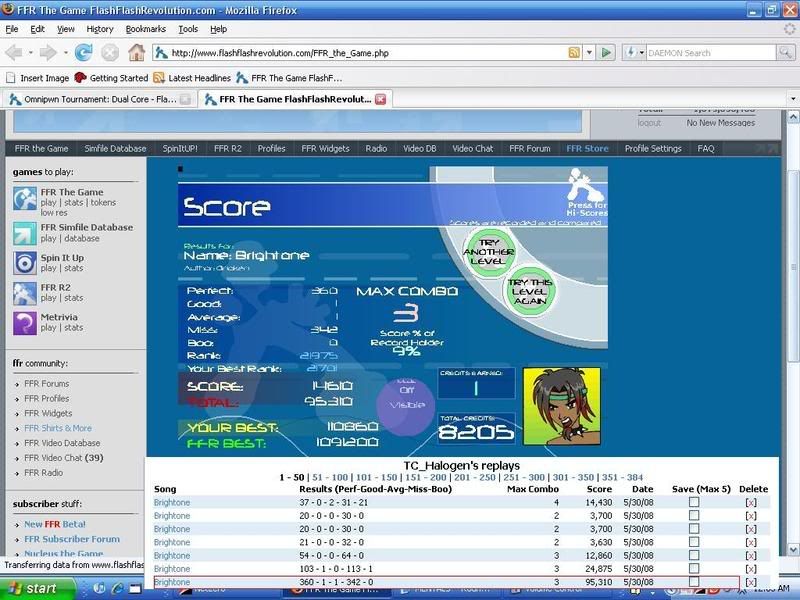Click the DAEMON search input field
Viewport: 800px width, 600px height.
point(705,53)
